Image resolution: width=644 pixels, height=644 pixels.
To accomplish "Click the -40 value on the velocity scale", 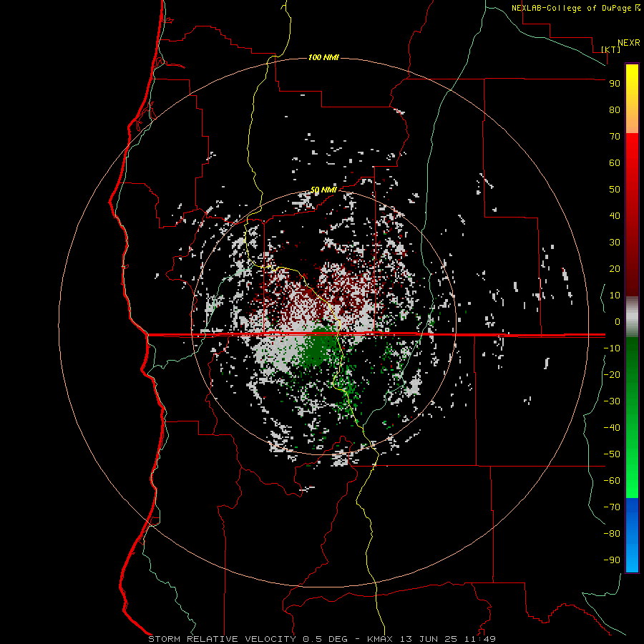I will pyautogui.click(x=612, y=428).
